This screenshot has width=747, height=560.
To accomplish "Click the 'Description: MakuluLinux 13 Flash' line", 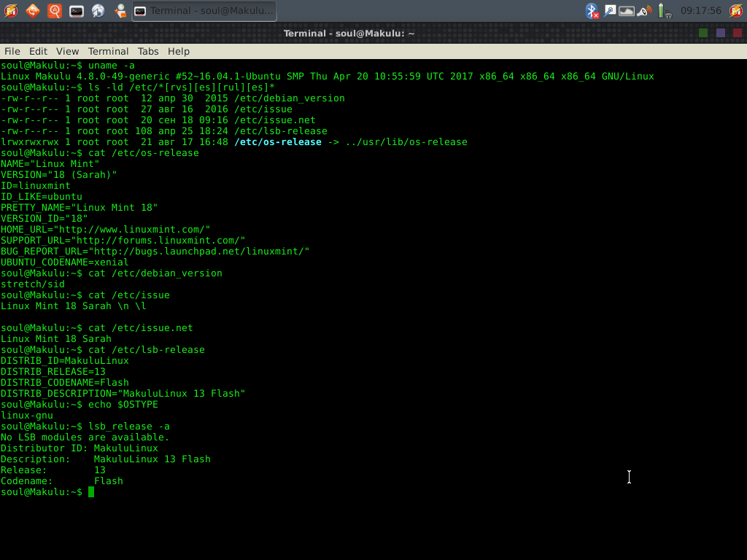I will tap(105, 459).
